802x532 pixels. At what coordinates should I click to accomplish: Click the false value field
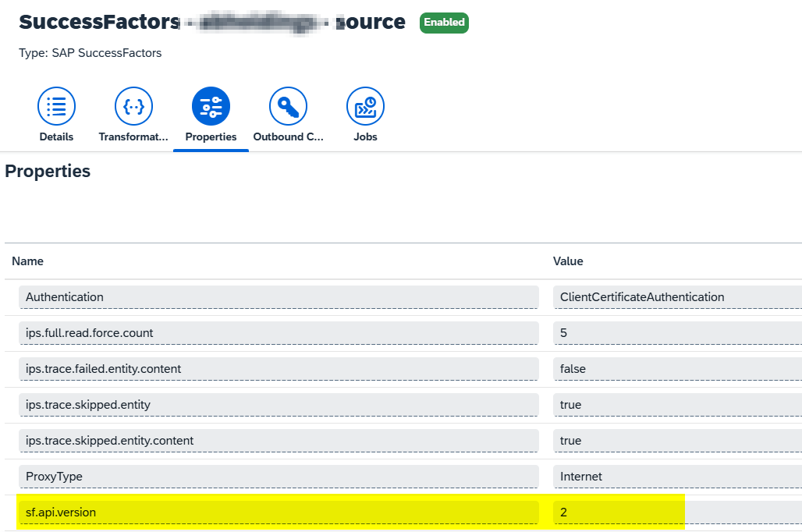pyautogui.click(x=677, y=369)
